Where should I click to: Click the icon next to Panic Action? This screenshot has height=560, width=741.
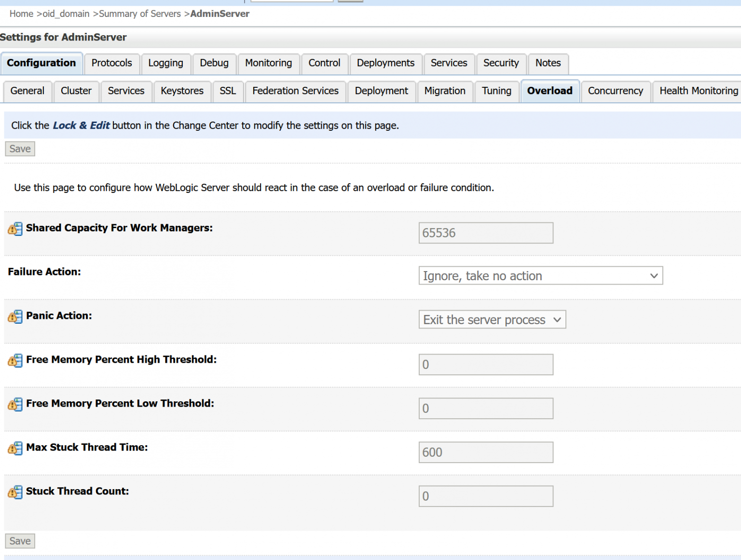[x=15, y=316]
